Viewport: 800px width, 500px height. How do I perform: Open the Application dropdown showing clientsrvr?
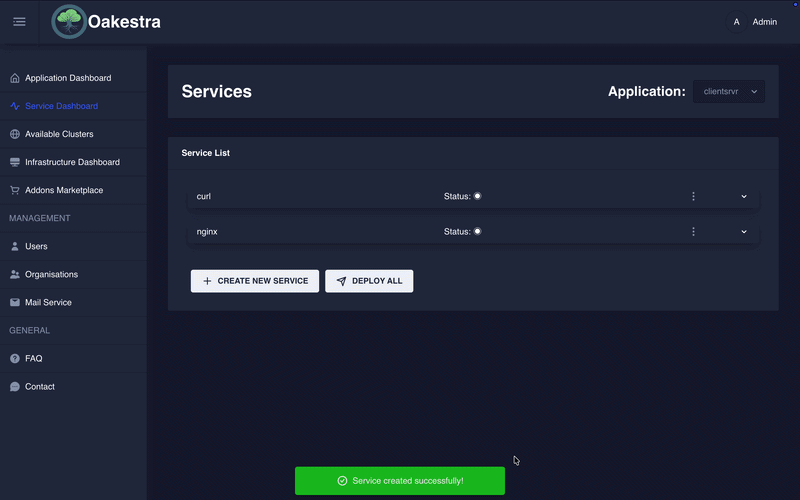729,91
